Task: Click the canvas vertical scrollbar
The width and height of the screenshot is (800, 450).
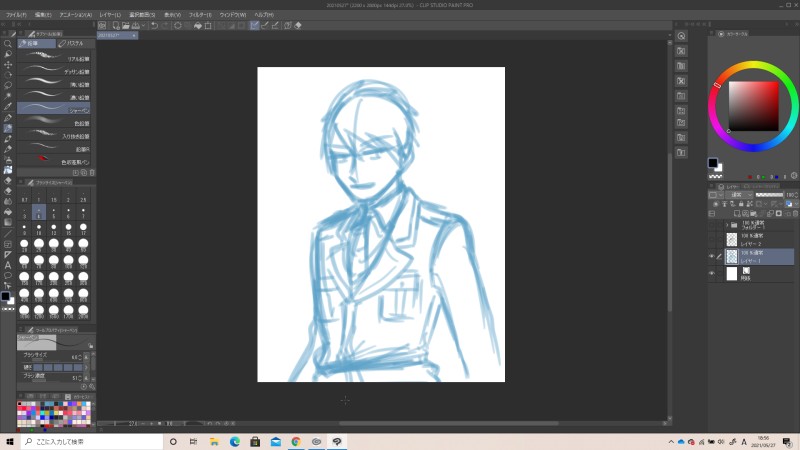Action: tap(670, 232)
